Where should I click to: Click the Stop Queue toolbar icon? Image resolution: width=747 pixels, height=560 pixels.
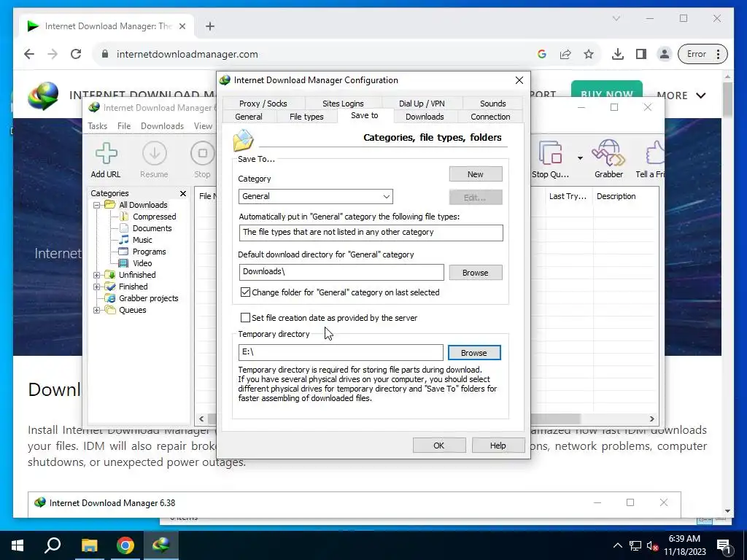pos(550,153)
